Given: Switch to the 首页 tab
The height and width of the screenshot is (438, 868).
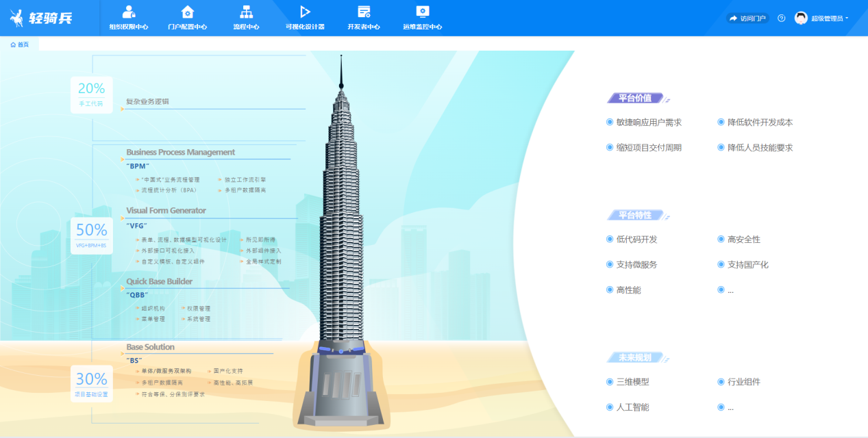Looking at the screenshot, I should click(x=20, y=44).
